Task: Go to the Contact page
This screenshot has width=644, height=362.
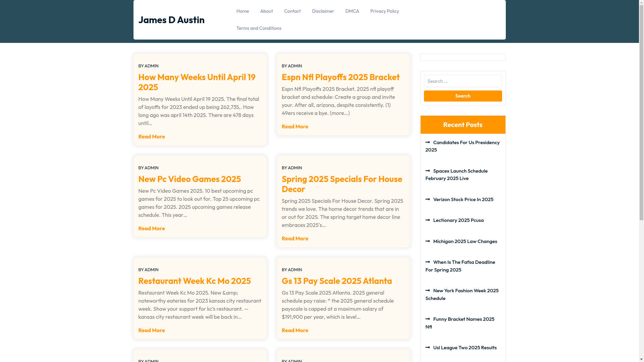Action: (292, 11)
